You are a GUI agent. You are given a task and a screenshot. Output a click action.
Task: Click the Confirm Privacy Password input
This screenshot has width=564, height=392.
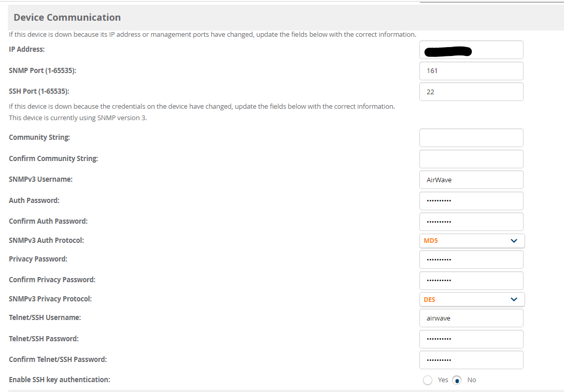(471, 280)
